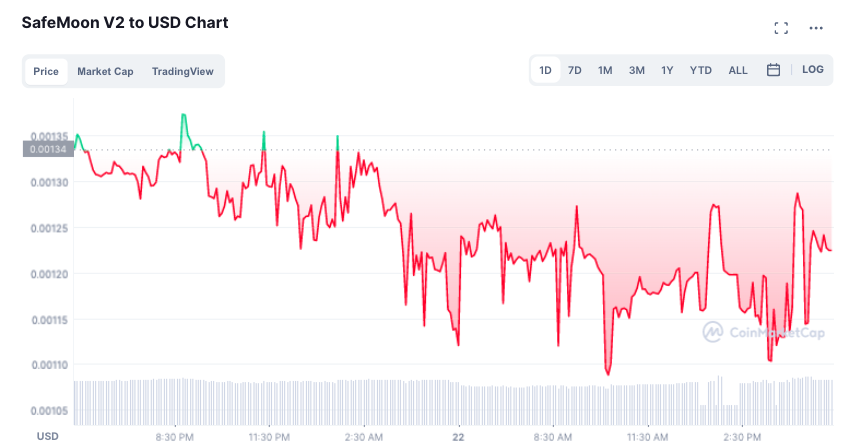Open the calendar date range picker
This screenshot has height=447, width=849.
coord(773,70)
